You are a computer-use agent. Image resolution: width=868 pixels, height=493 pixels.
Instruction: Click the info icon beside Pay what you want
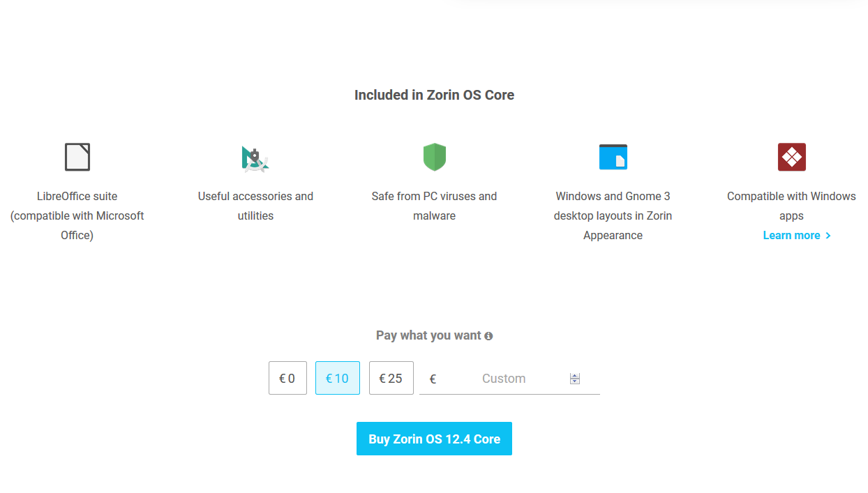coord(488,336)
